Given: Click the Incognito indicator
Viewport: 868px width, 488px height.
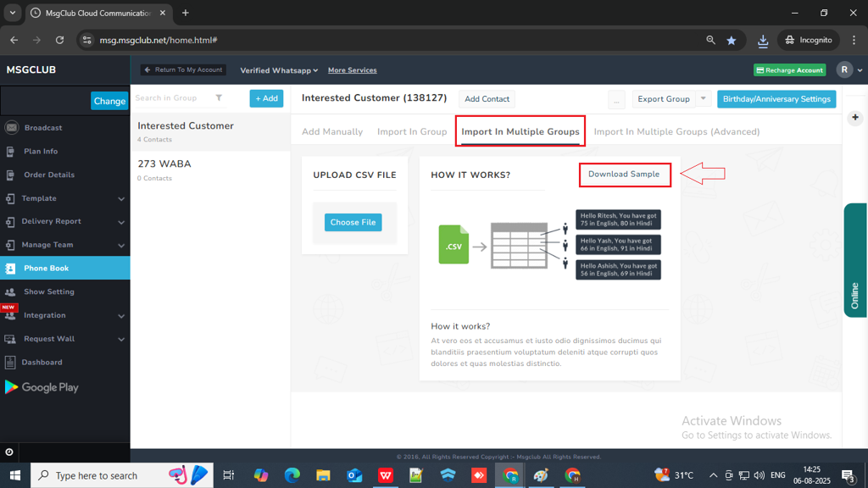Looking at the screenshot, I should click(809, 40).
